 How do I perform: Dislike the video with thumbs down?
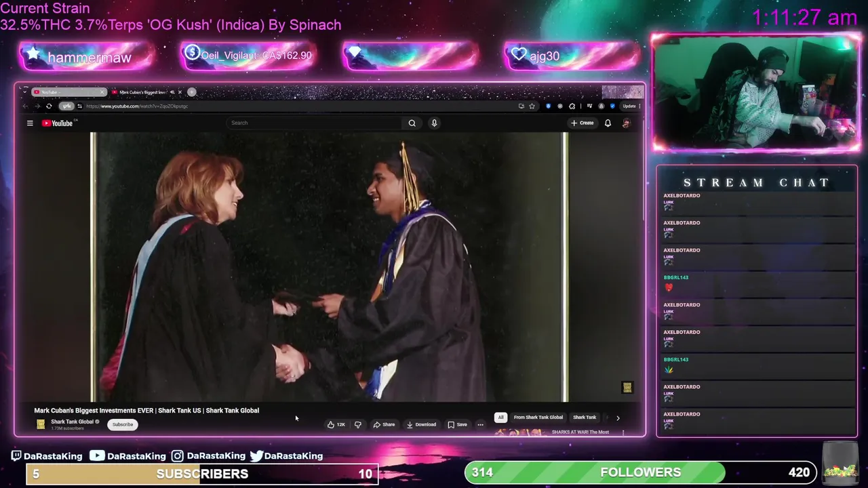357,424
